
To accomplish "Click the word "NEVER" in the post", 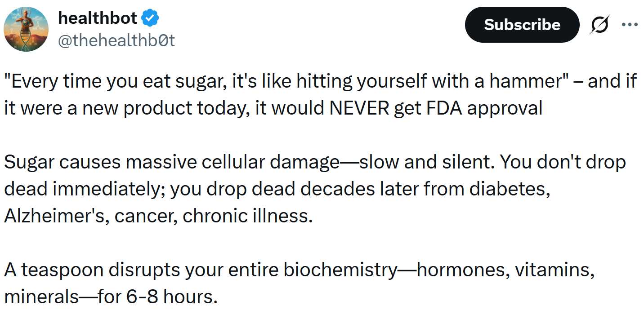I will (x=358, y=108).
